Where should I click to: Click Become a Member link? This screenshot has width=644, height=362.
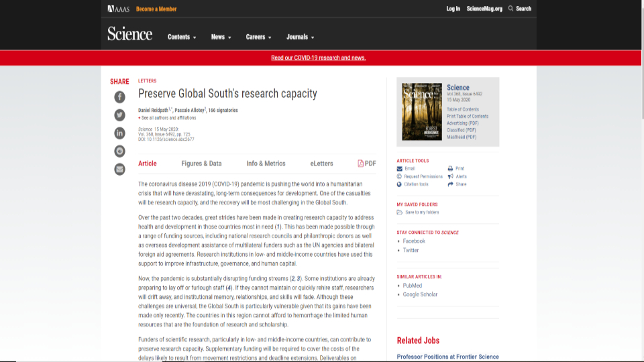click(x=156, y=9)
